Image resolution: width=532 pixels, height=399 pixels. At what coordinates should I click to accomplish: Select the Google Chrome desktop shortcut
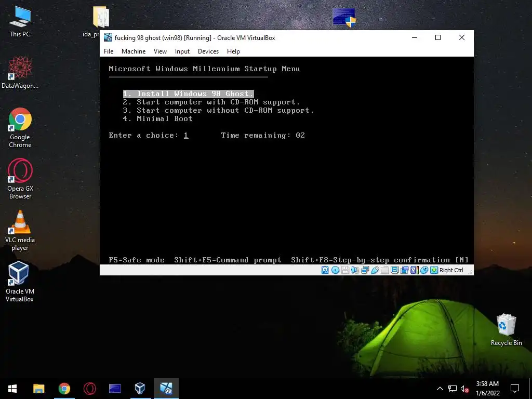(20, 128)
